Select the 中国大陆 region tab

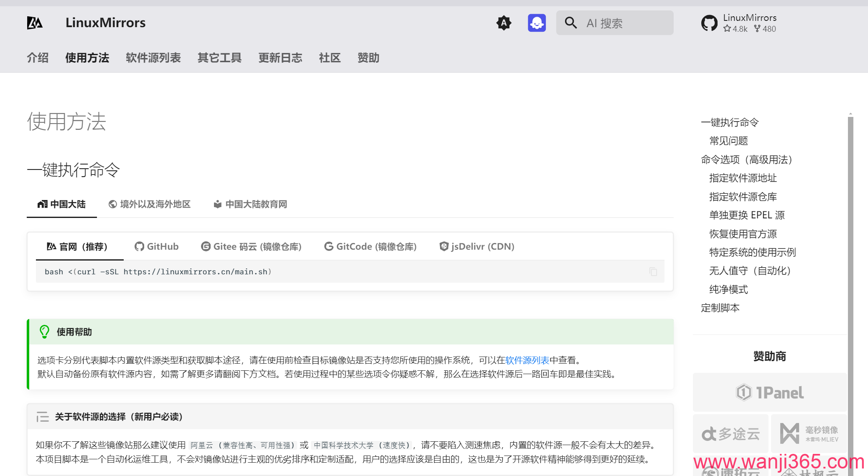click(61, 204)
